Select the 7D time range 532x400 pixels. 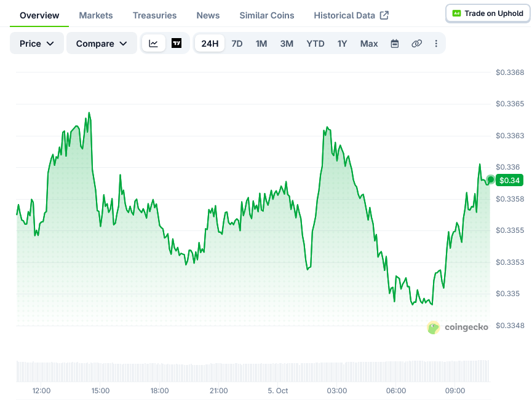237,44
